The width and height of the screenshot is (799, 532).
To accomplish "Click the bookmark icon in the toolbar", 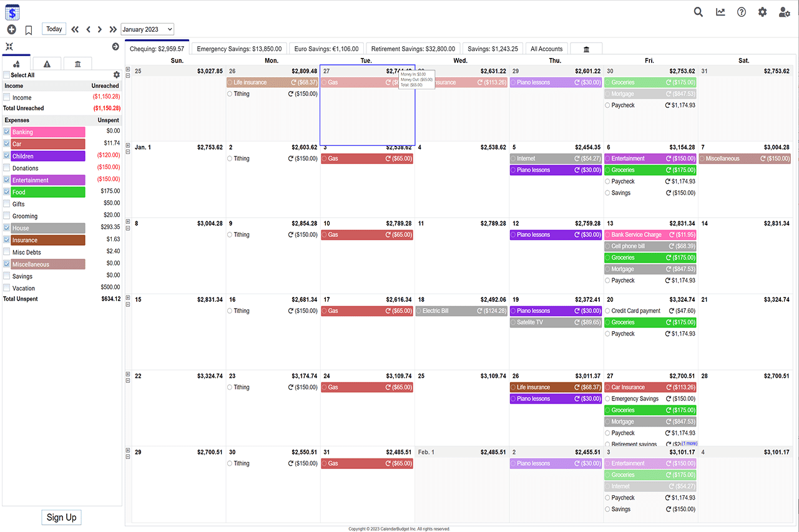I will coord(29,30).
